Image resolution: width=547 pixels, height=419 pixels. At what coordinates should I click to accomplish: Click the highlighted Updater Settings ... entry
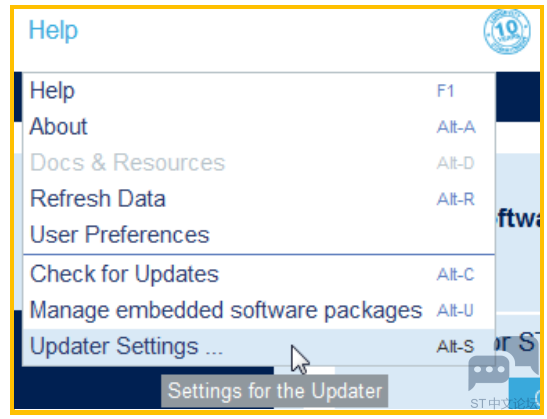[x=259, y=347]
